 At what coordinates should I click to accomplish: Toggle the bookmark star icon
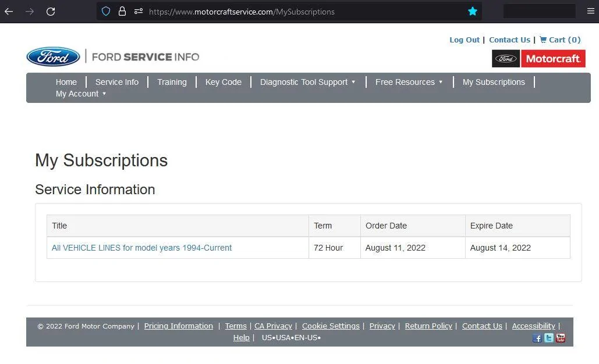[473, 12]
